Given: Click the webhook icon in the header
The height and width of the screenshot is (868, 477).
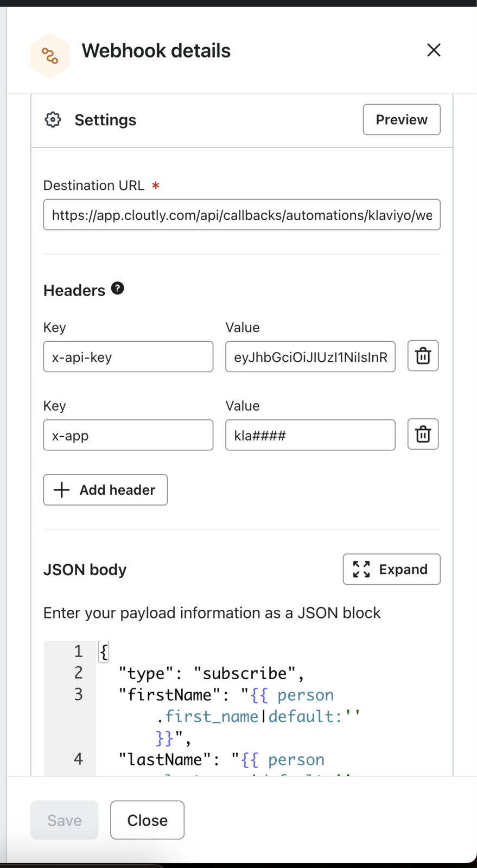Looking at the screenshot, I should pos(50,56).
